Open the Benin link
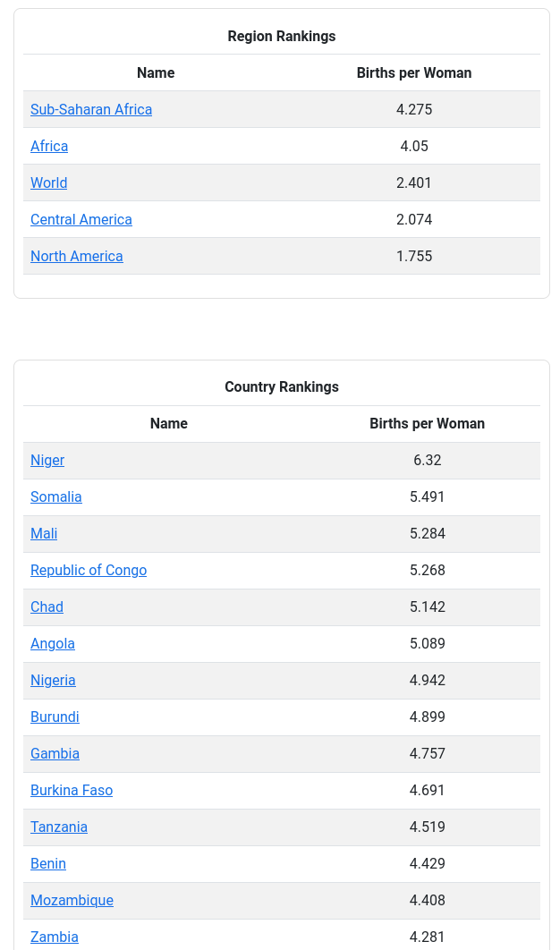Image resolution: width=560 pixels, height=950 pixels. tap(48, 863)
